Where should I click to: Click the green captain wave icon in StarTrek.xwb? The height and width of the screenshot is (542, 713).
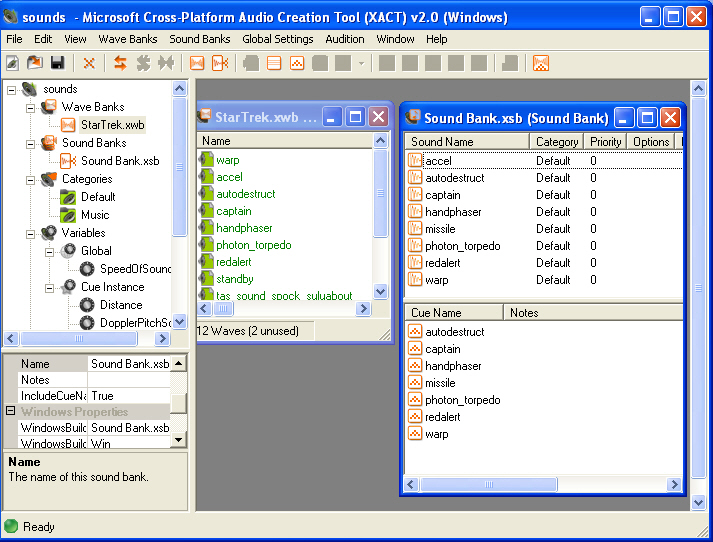[x=206, y=211]
